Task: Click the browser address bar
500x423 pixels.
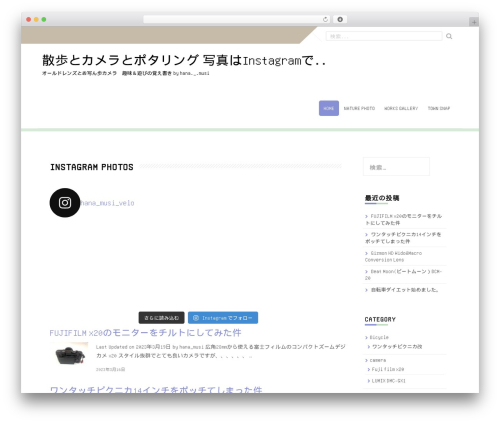Action: coord(237,19)
